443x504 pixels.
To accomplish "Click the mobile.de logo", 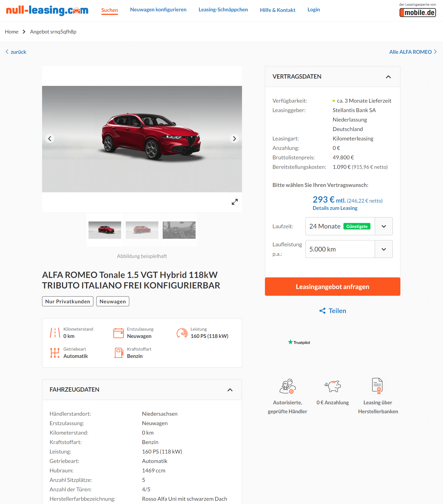I will (x=418, y=12).
